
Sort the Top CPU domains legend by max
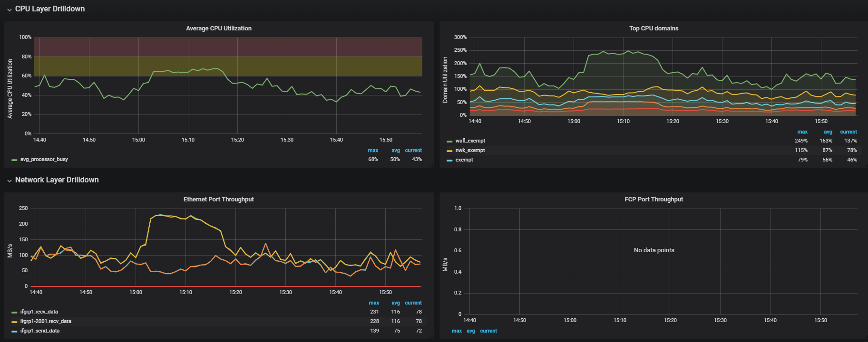(x=802, y=132)
